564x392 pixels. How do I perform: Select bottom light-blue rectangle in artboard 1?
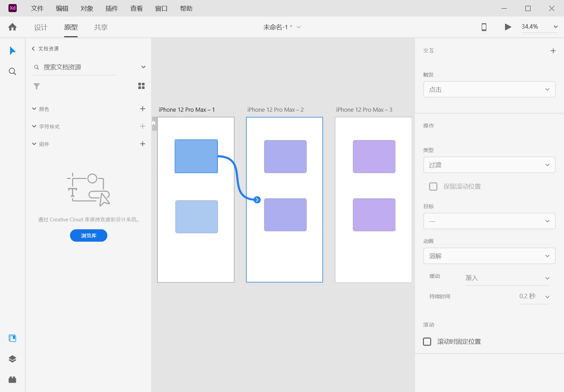coord(197,217)
